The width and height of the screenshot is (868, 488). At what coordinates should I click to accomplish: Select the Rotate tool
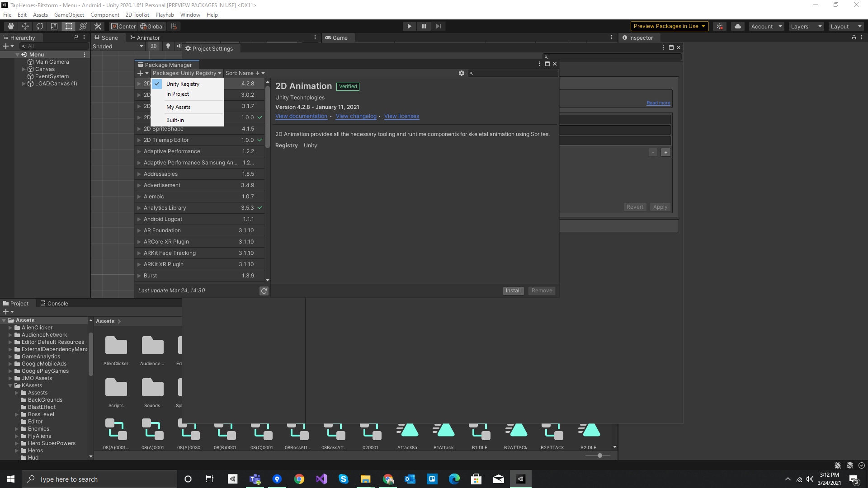40,26
